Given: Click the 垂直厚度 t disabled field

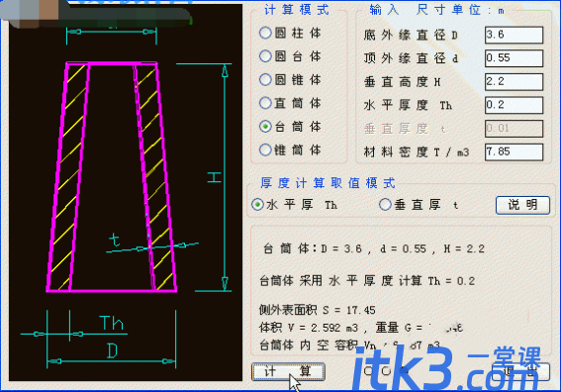Looking at the screenshot, I should click(x=514, y=129).
